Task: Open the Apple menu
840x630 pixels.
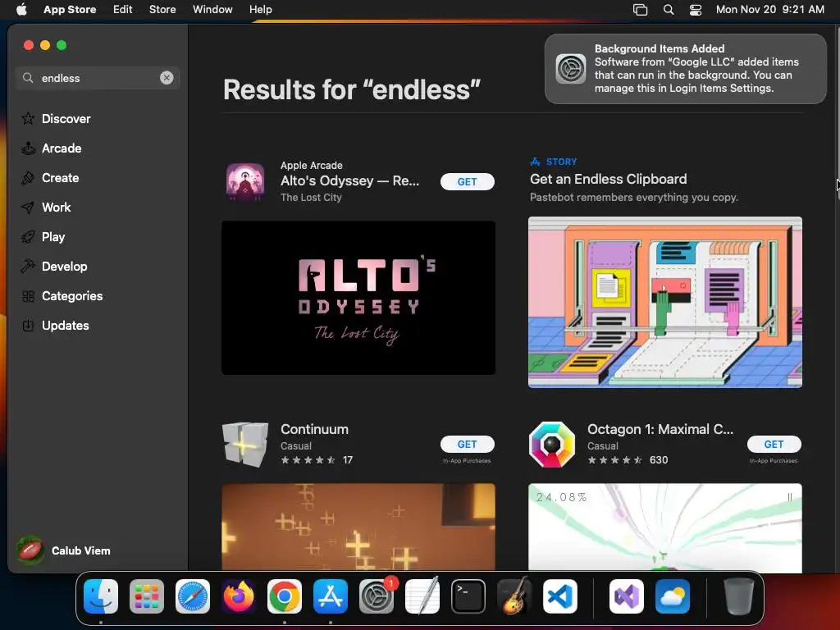Action: pyautogui.click(x=21, y=9)
